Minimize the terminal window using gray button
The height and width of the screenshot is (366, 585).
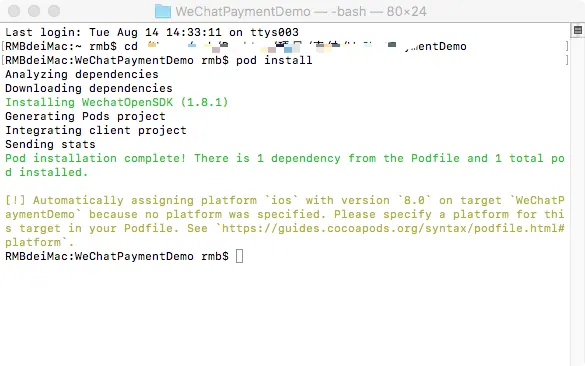[34, 11]
